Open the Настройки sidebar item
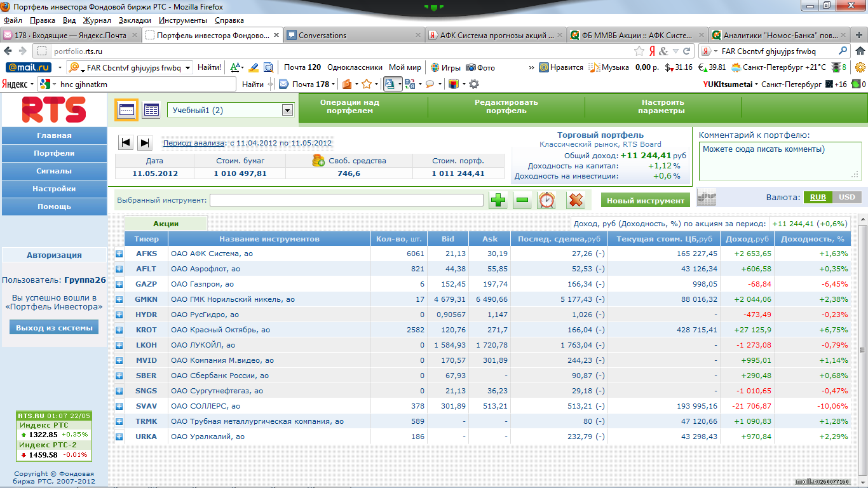The width and height of the screenshot is (868, 488). point(54,189)
